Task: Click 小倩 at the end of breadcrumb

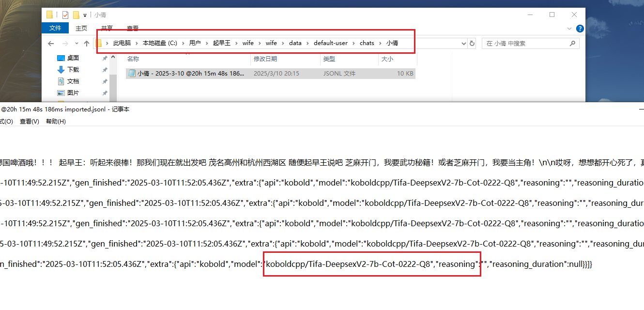Action: tap(392, 43)
